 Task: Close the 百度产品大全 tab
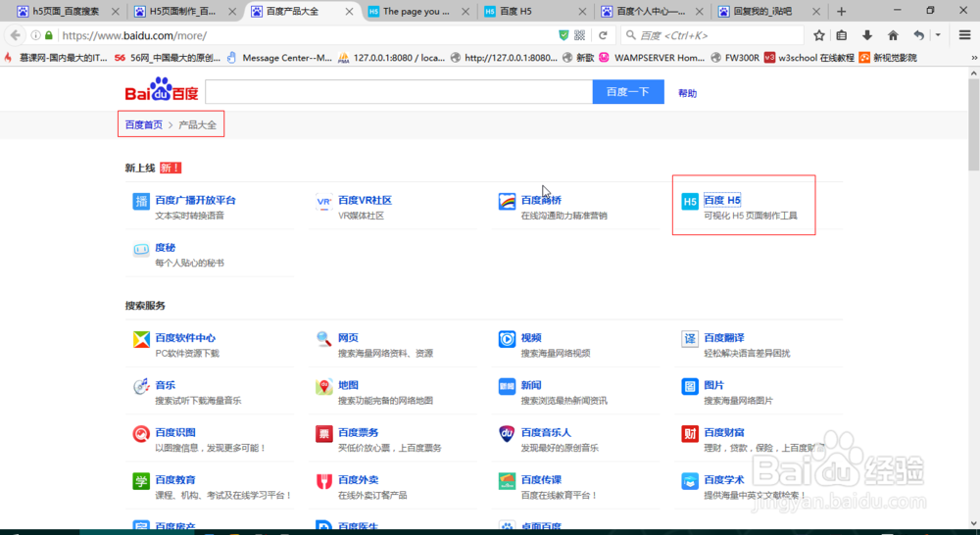click(x=349, y=11)
